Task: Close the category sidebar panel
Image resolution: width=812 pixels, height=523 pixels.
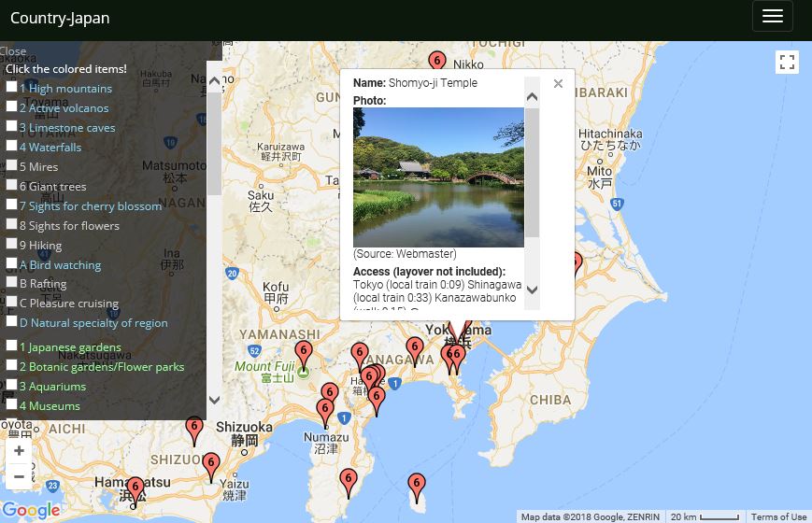Action: (13, 51)
